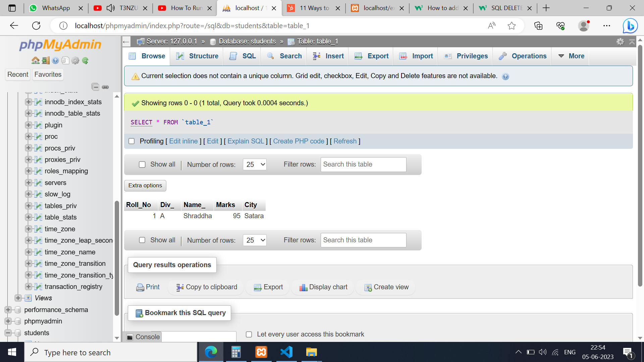Expand the students database in sidebar
Screen dimensions: 644x362
click(x=7, y=333)
